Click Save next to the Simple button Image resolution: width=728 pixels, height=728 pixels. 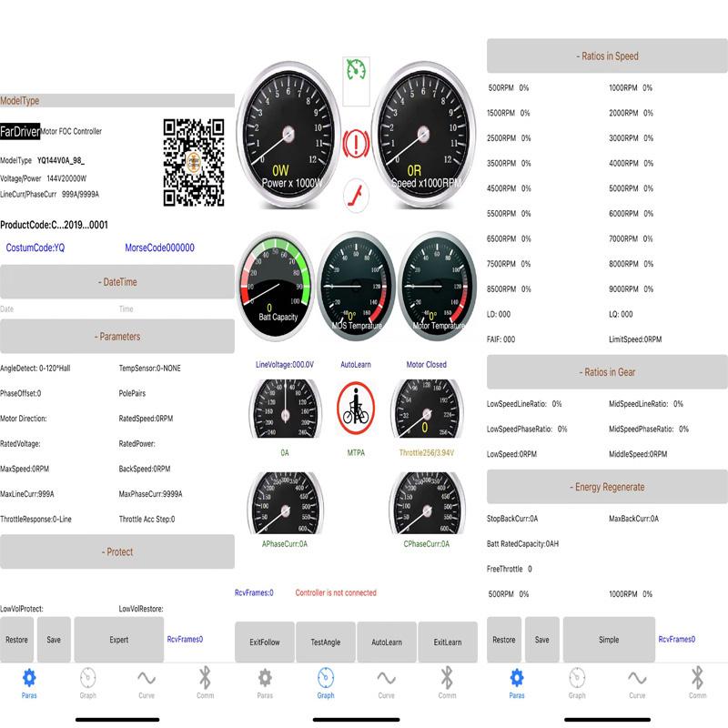[541, 640]
